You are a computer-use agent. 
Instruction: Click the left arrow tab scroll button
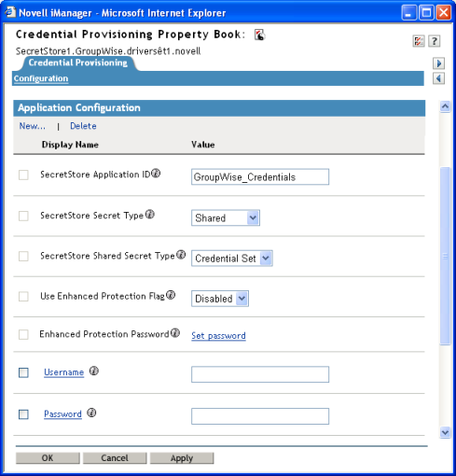coord(438,78)
